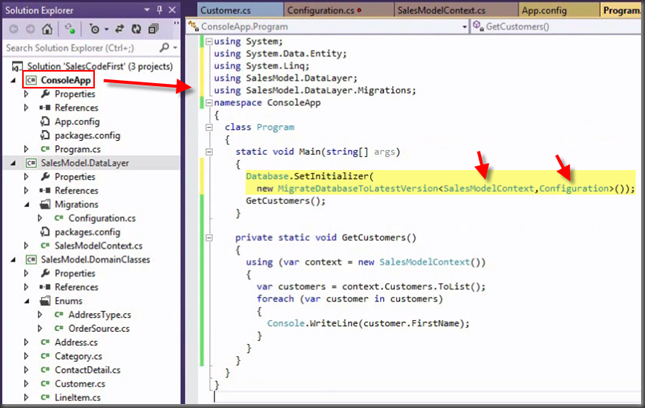Open Solution Explorer window position menu
The width and height of the screenshot is (645, 408).
147,10
